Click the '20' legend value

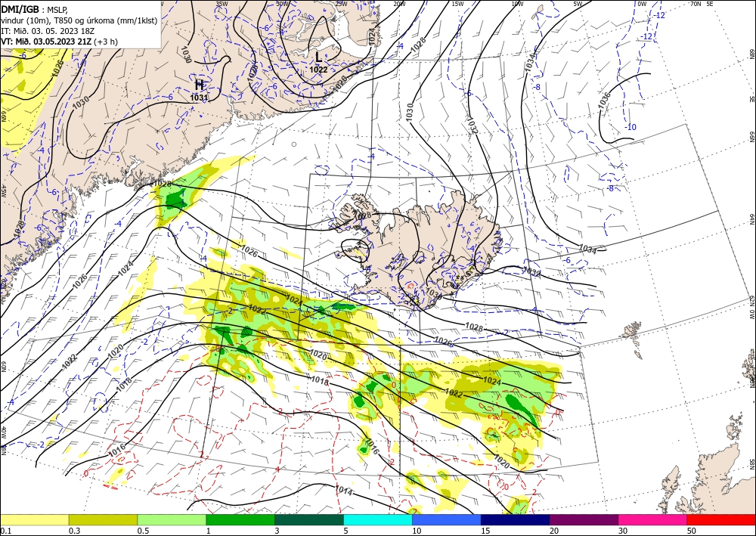coord(554,531)
